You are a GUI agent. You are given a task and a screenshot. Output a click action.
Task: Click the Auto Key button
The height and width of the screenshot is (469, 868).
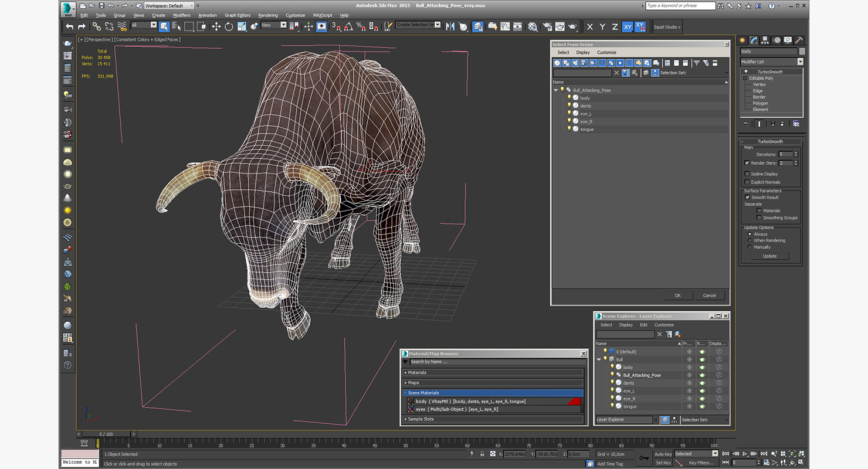click(x=663, y=454)
